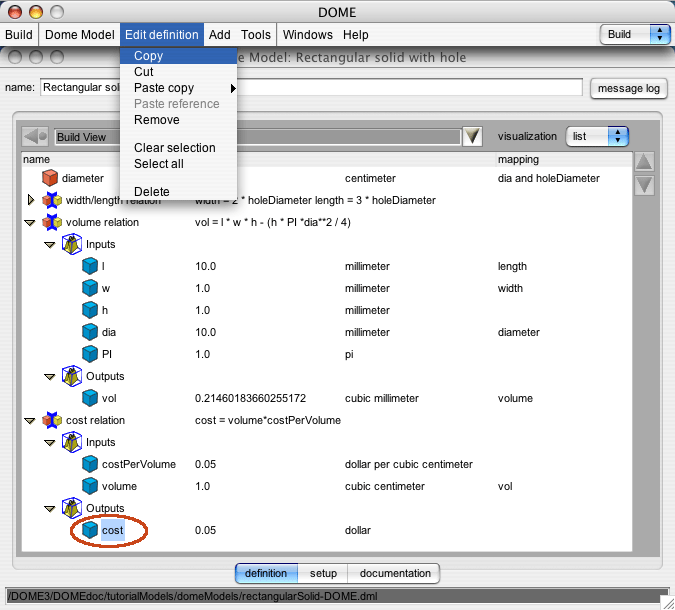The image size is (675, 610).
Task: Expand the width/length relation row
Action: (x=31, y=200)
